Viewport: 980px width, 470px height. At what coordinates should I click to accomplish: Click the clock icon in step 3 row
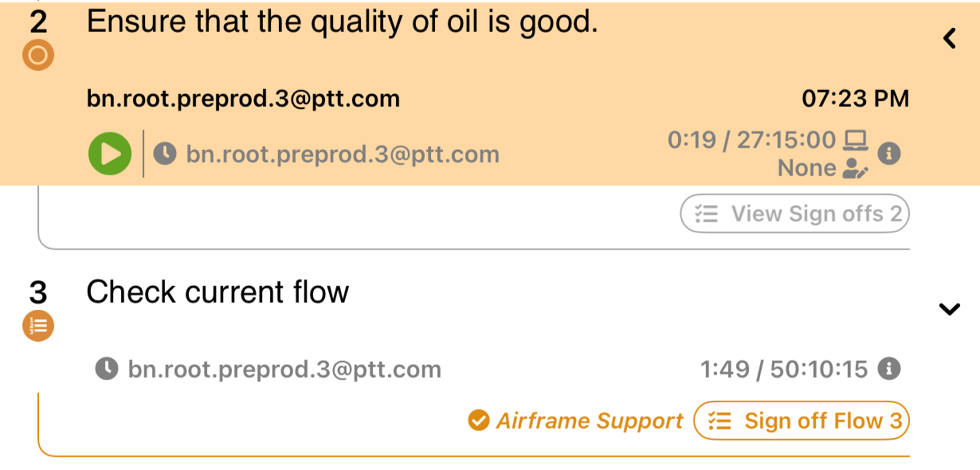[x=107, y=369]
